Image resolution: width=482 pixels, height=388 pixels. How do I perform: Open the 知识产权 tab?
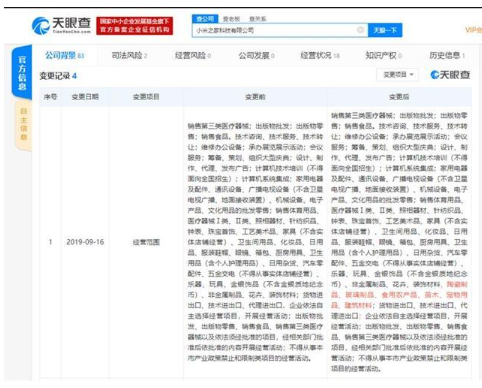tap(383, 55)
